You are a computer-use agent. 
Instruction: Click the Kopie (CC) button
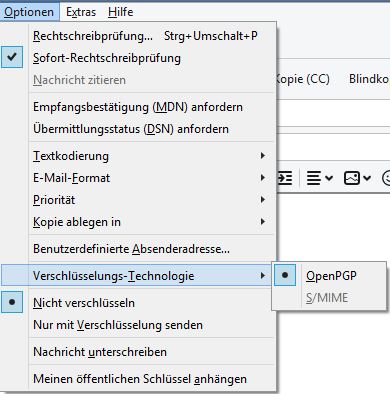point(303,79)
